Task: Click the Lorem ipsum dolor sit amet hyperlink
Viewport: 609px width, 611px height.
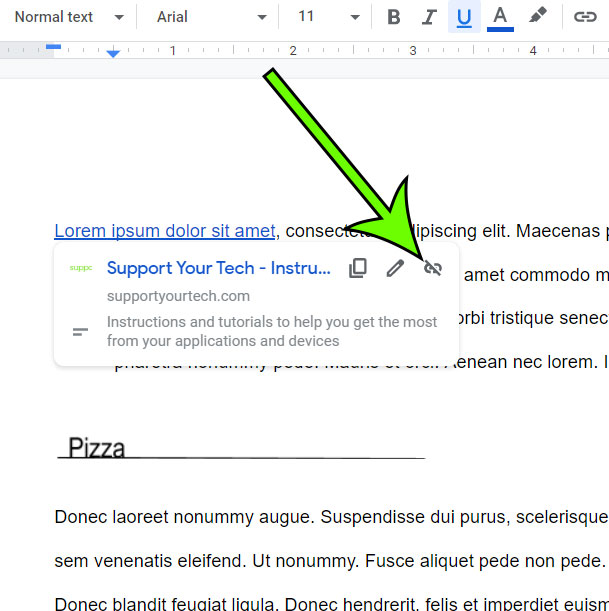Action: (165, 231)
